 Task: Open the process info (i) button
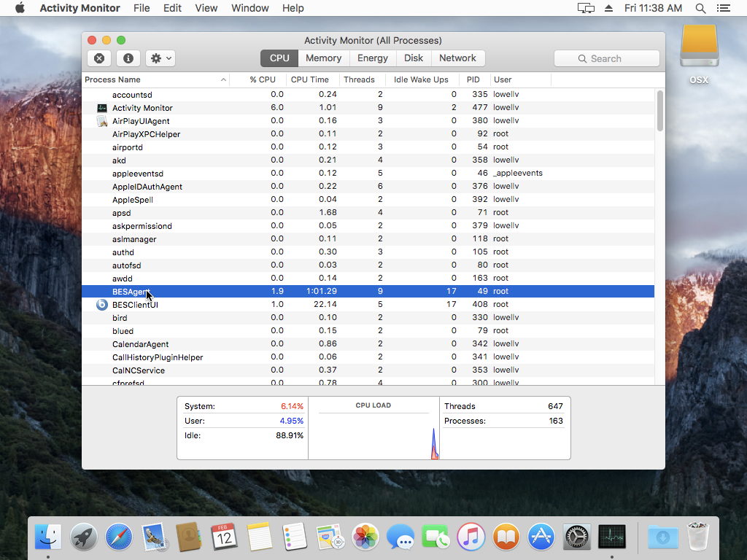[x=128, y=58]
